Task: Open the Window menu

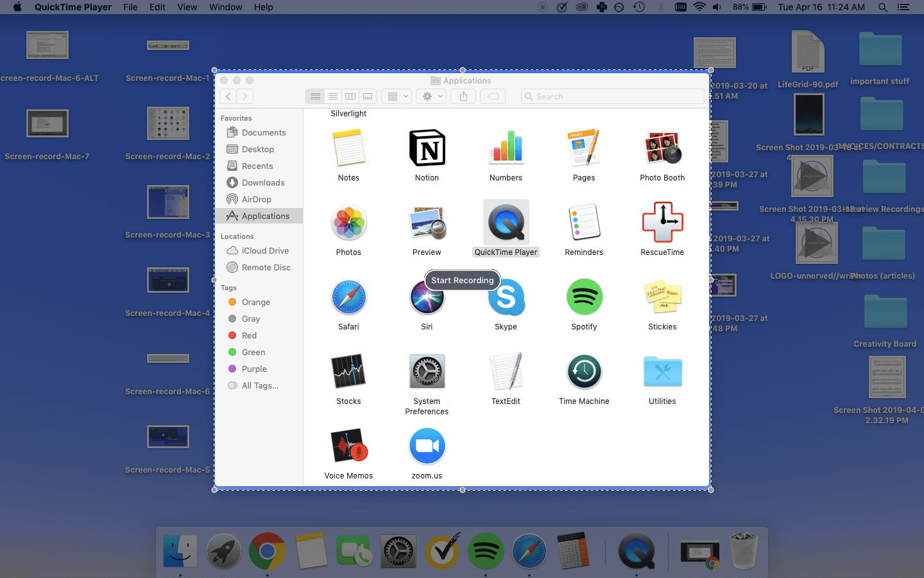Action: click(225, 7)
